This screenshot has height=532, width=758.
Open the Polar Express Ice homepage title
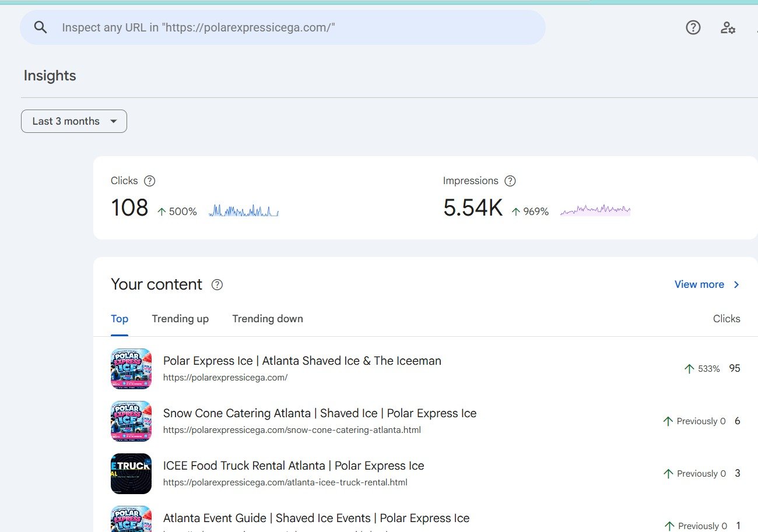302,361
